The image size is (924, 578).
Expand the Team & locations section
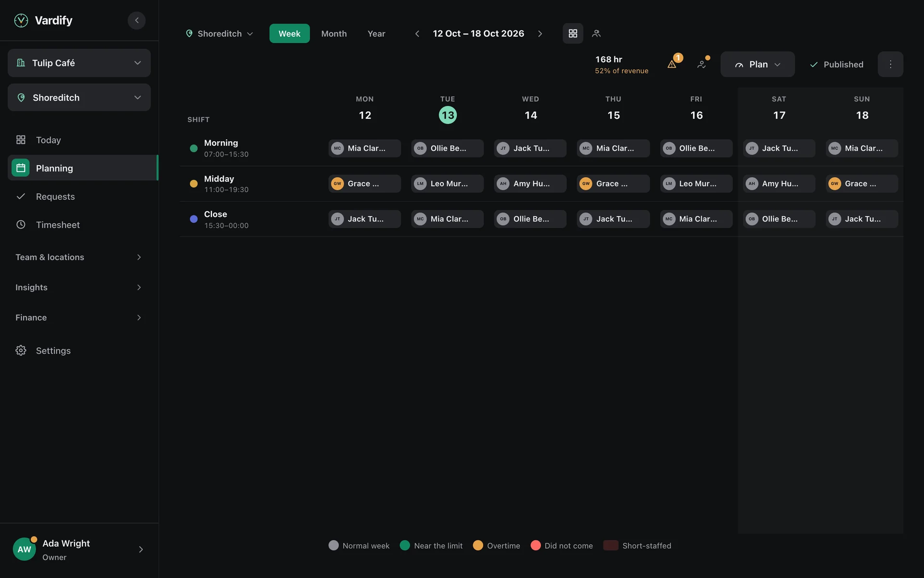point(79,257)
